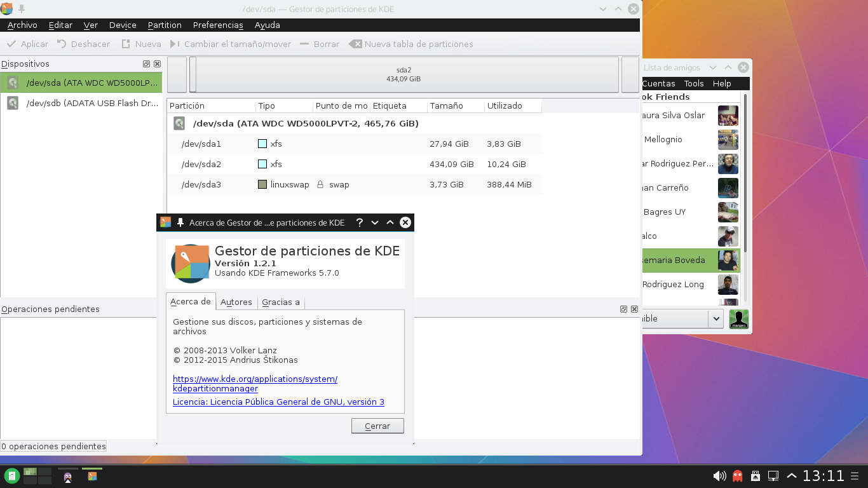
Task: Sort by the Utilizado column header
Action: pyautogui.click(x=513, y=105)
